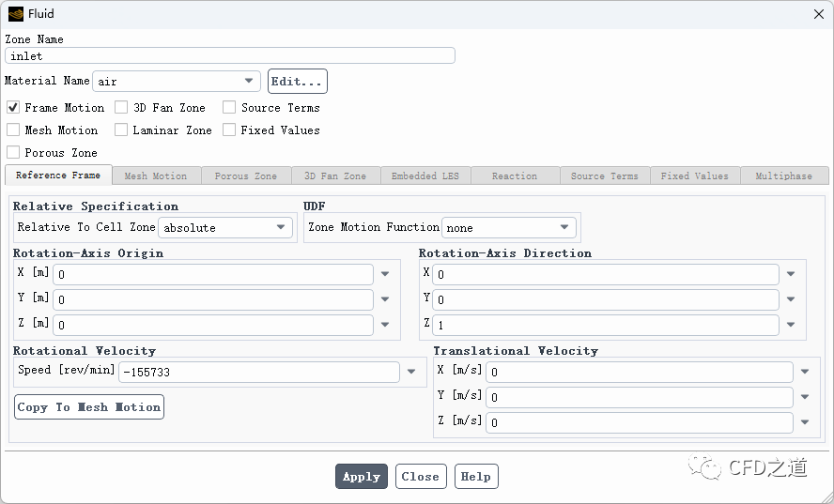The height and width of the screenshot is (504, 834).
Task: Click the Rotation-Axis Origin X [m] field
Action: [213, 274]
